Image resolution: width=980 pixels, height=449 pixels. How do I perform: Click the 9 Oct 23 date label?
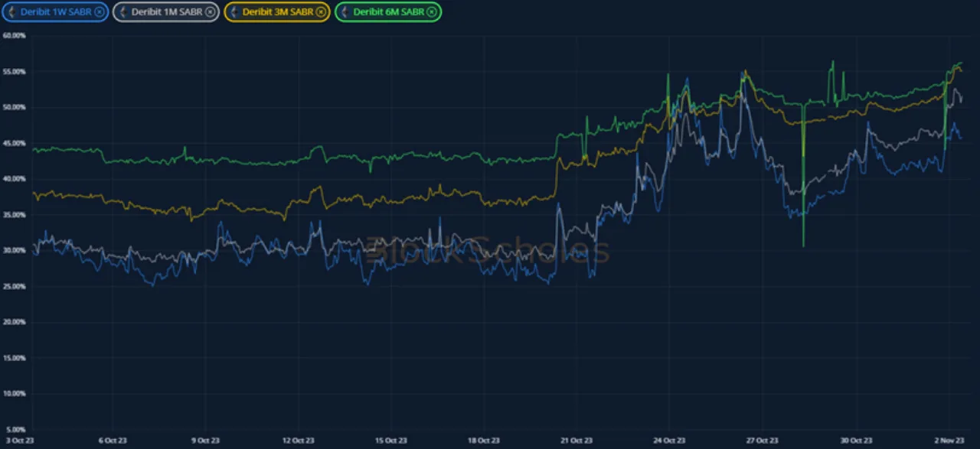coord(205,441)
